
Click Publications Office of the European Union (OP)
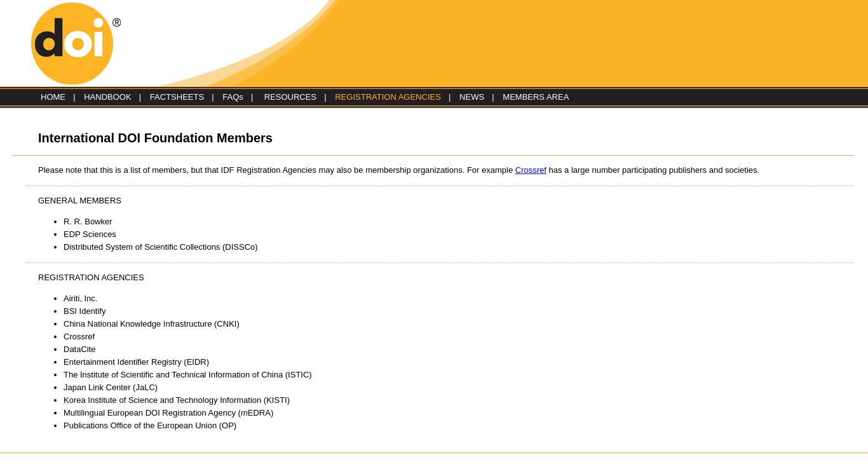tap(150, 426)
